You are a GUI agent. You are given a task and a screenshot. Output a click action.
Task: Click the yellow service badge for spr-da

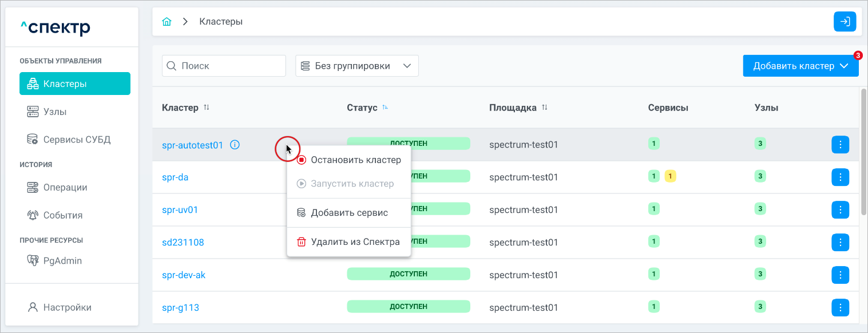click(671, 176)
